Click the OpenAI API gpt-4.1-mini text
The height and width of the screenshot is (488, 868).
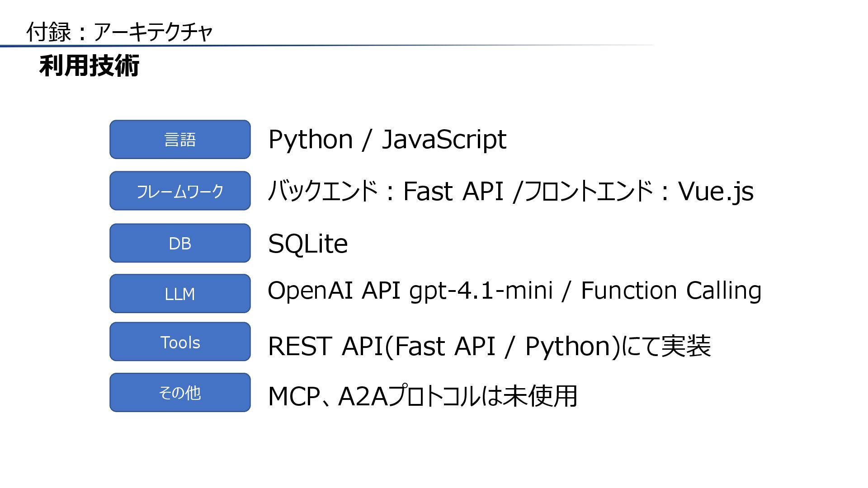click(x=410, y=291)
